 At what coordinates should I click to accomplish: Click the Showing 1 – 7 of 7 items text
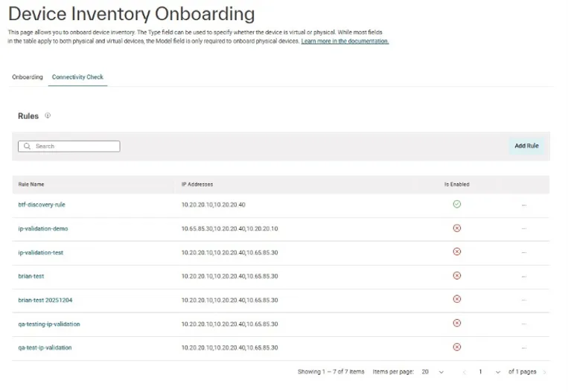(x=331, y=372)
